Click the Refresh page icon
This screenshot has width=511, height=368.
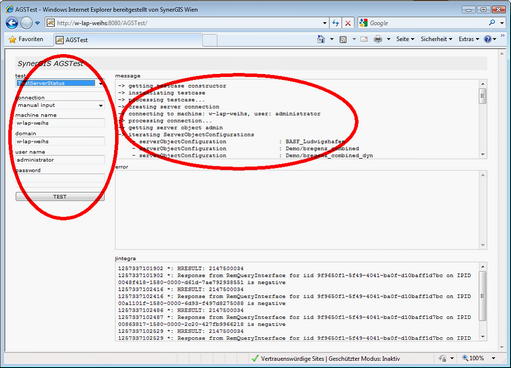point(335,23)
